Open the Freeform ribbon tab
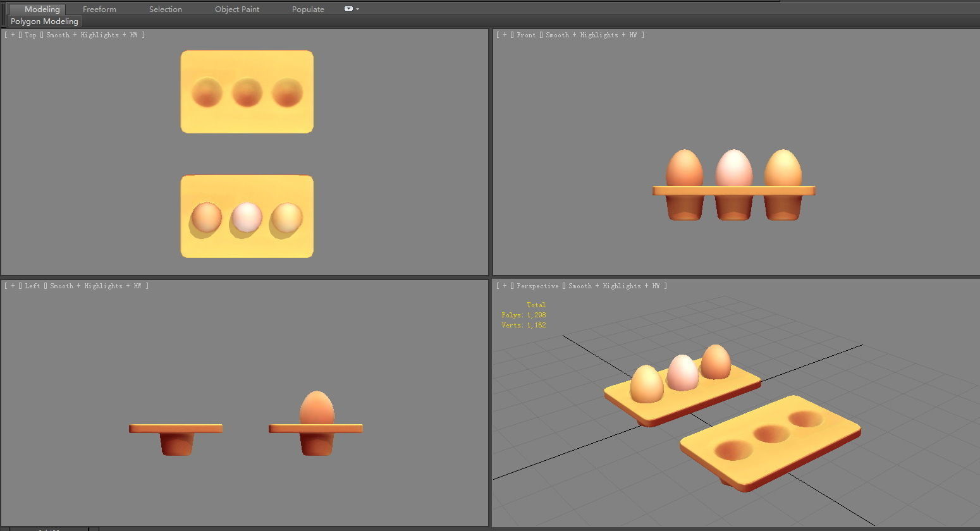The width and height of the screenshot is (980, 531). 99,9
